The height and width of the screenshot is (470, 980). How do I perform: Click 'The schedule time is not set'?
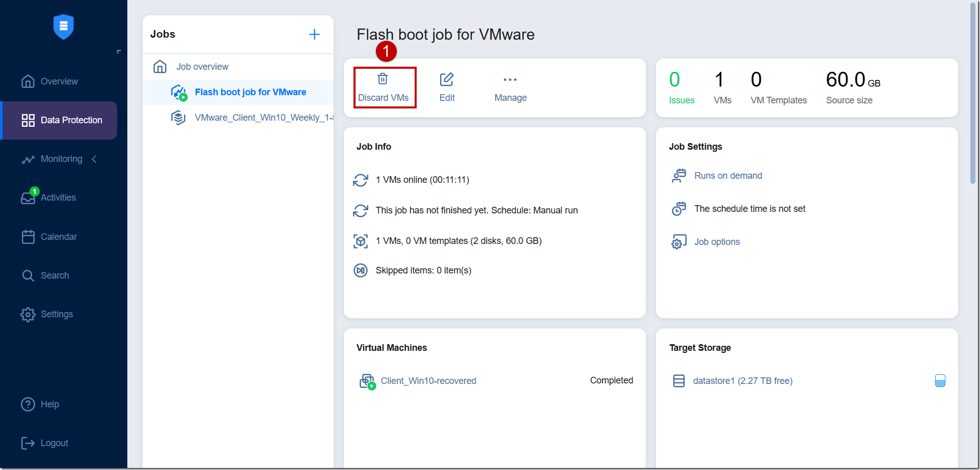[x=750, y=209]
